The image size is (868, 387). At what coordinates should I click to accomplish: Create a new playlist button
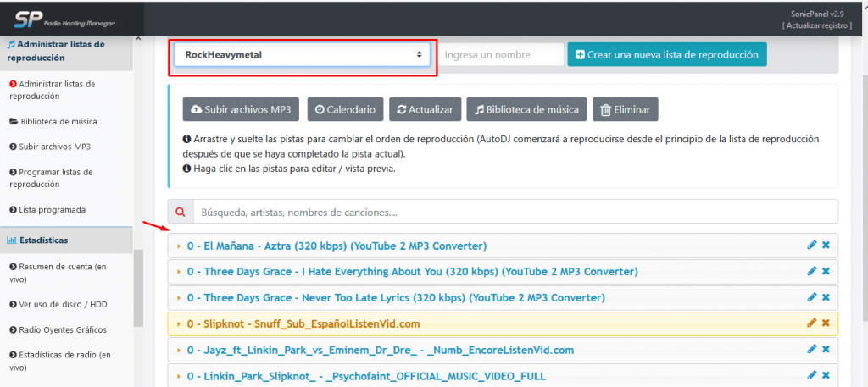tap(667, 55)
